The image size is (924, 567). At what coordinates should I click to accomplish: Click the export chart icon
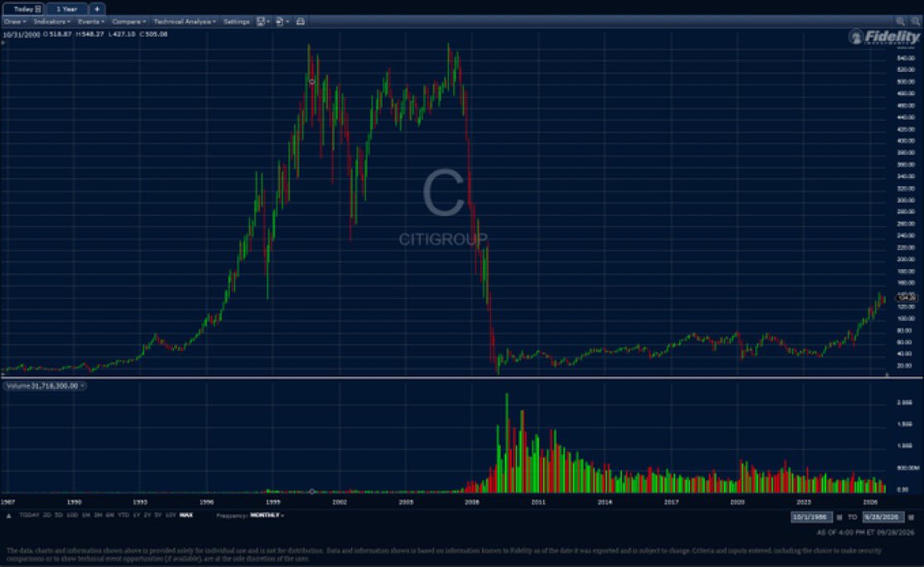[x=282, y=22]
